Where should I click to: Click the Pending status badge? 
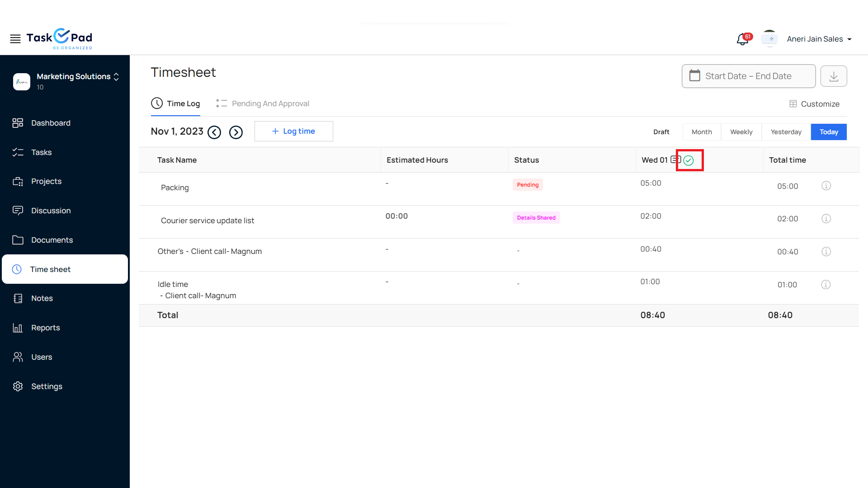click(528, 185)
